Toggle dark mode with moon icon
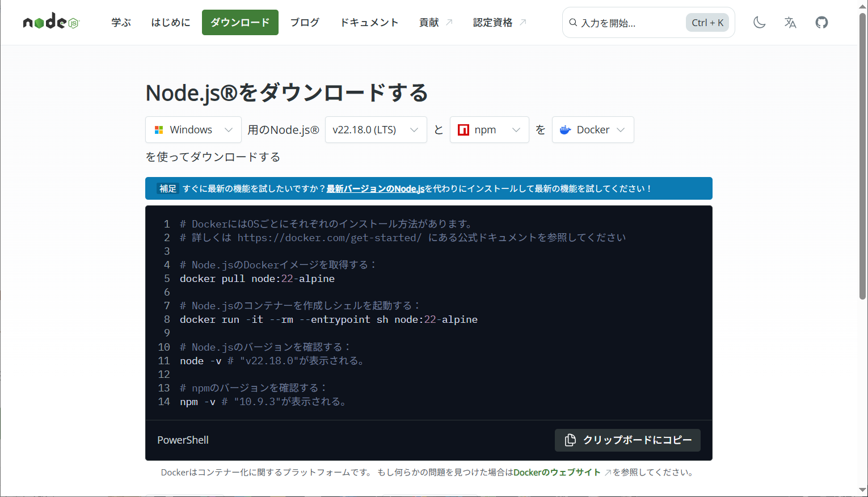 click(x=759, y=23)
